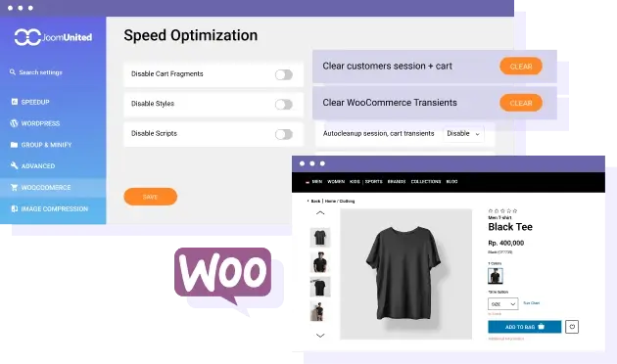
Task: Click the Black Tee product title
Action: point(510,227)
